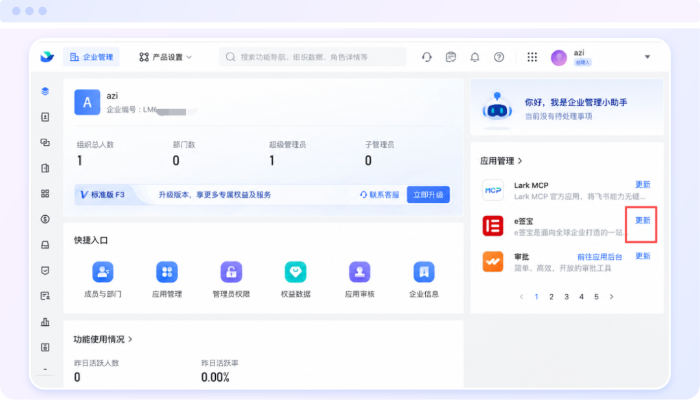This screenshot has height=405, width=700.
Task: Open the clipboard task icon
Action: (450, 57)
